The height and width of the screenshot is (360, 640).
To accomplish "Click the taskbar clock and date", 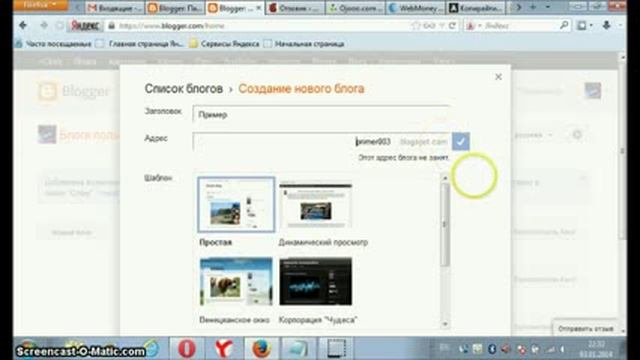I will click(x=596, y=349).
